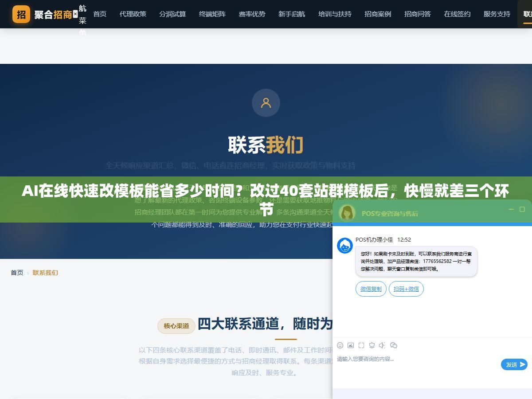
Task: Navigate to 新手启航
Action: pyautogui.click(x=292, y=14)
